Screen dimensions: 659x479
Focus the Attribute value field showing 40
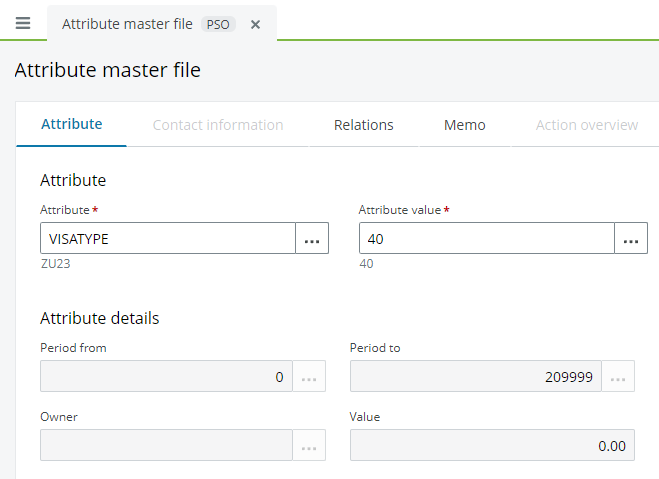pyautogui.click(x=486, y=239)
